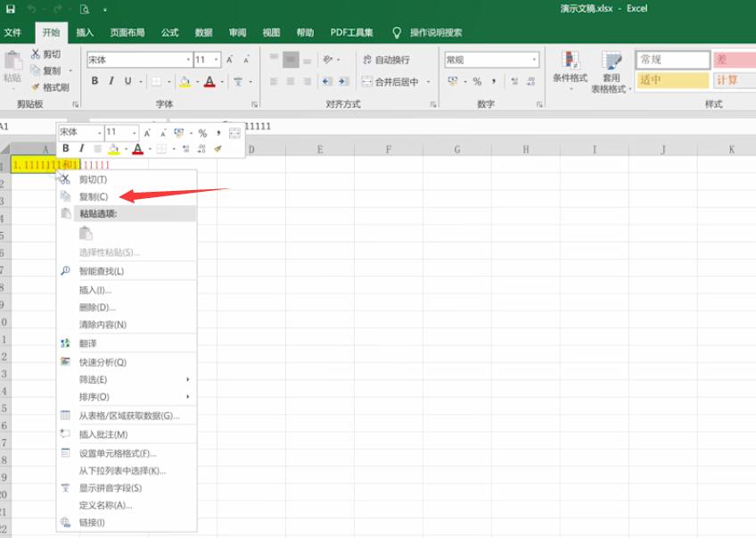Apply ribbon red font color
756x538 pixels.
pyautogui.click(x=210, y=81)
